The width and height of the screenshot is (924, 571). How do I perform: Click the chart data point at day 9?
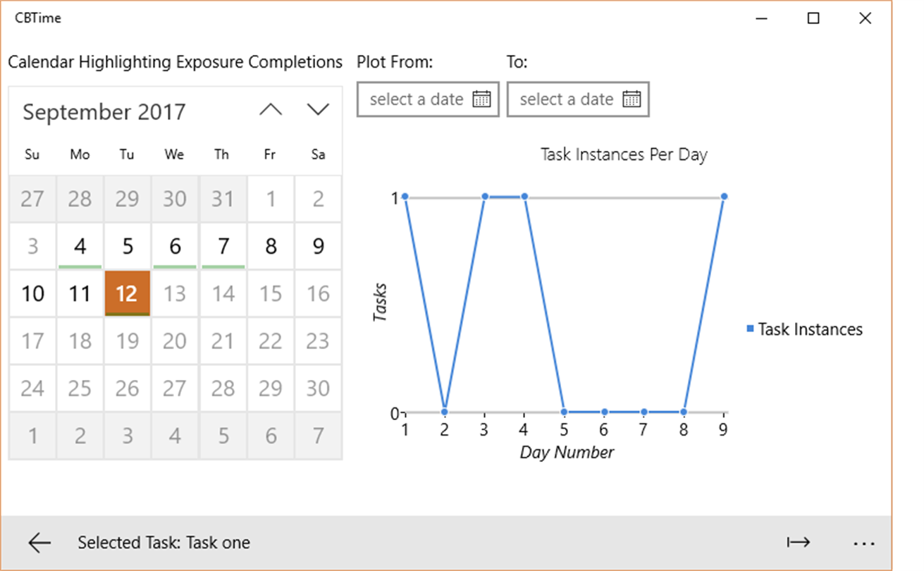tap(725, 197)
